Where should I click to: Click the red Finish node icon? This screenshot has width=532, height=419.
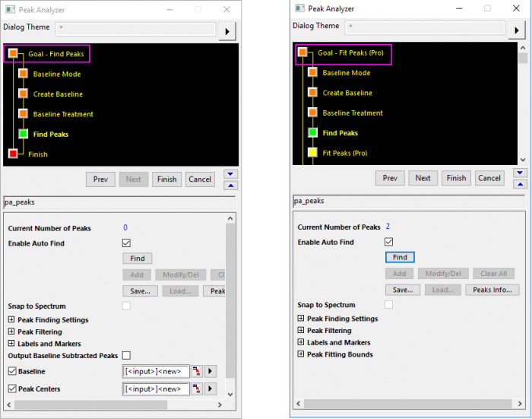[x=13, y=154]
